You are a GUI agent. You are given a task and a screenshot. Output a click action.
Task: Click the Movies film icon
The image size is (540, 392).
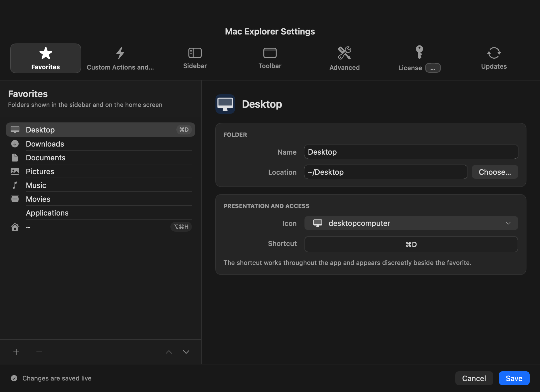coord(15,199)
